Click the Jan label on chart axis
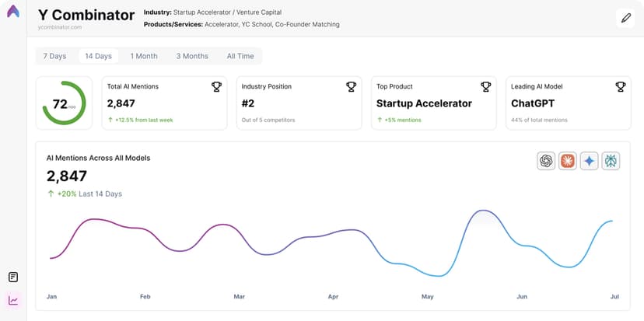The height and width of the screenshot is (321, 644). pos(52,296)
